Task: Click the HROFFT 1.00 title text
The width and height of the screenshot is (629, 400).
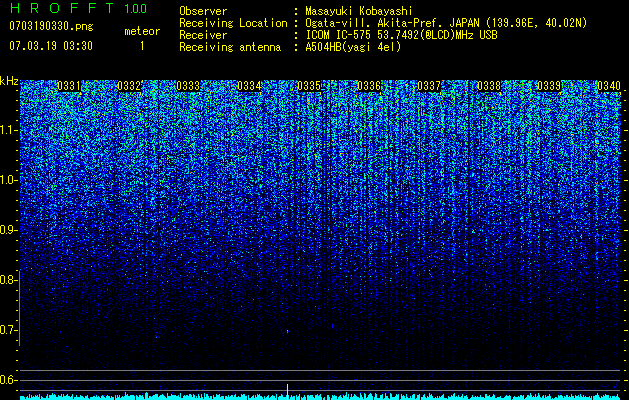Action: 78,8
